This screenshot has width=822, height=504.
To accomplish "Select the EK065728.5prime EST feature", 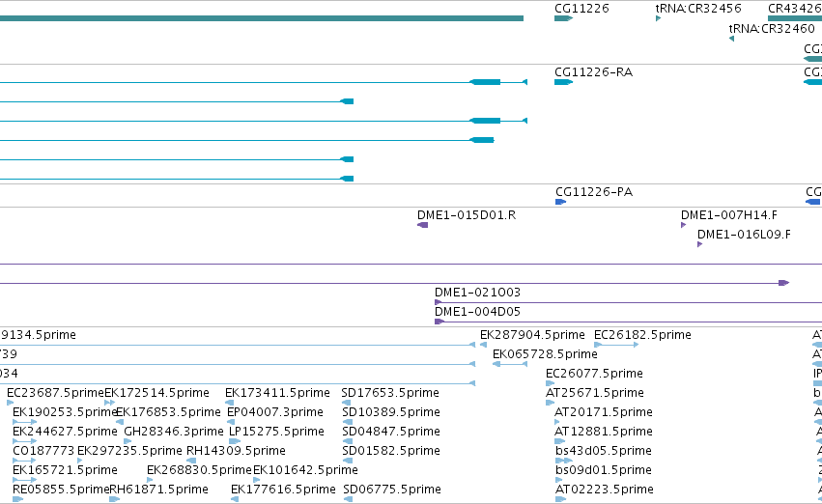I will (x=510, y=364).
